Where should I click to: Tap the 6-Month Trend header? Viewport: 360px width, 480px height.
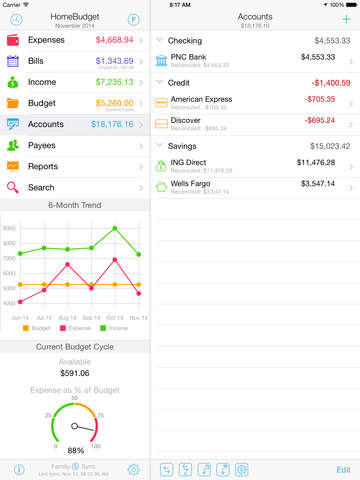(75, 205)
